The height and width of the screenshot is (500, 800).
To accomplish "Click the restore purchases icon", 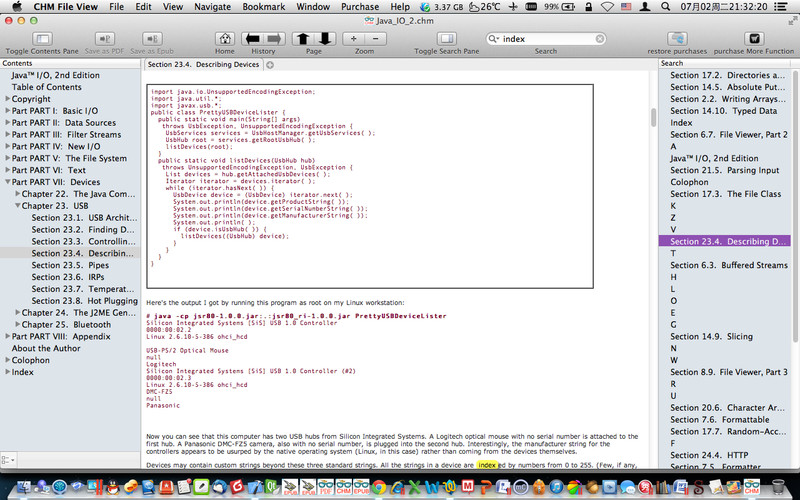I will tap(675, 36).
